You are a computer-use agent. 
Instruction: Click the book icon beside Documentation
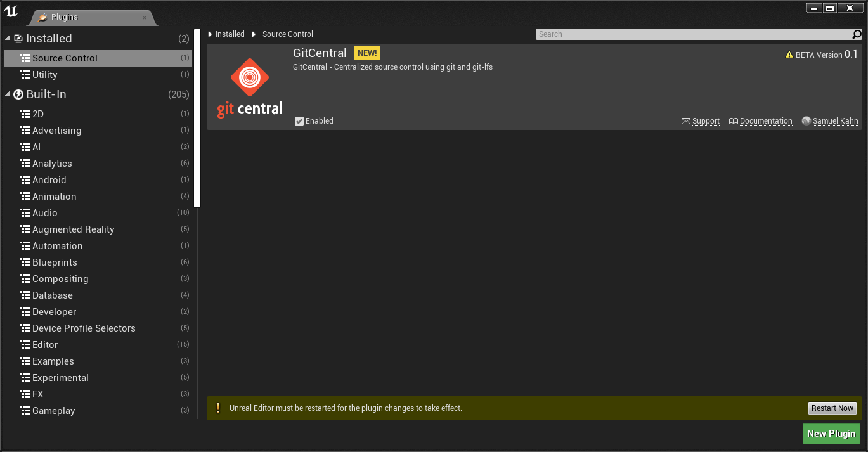734,121
